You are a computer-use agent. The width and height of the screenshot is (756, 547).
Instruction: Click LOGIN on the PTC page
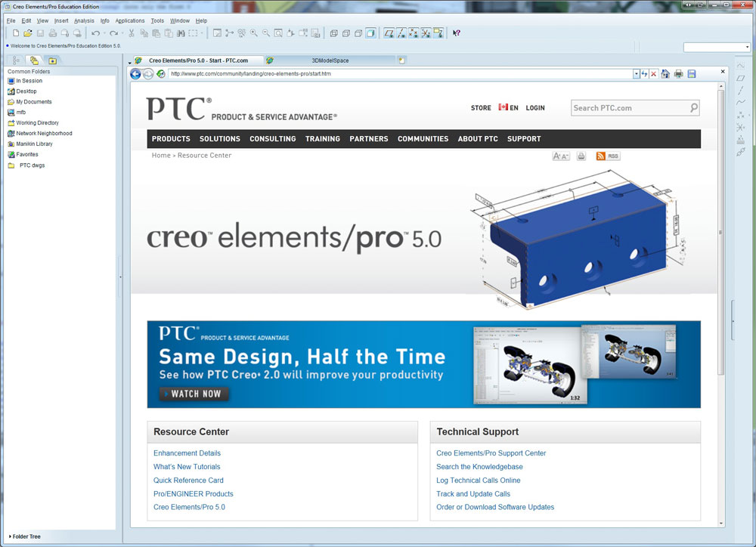click(x=535, y=108)
